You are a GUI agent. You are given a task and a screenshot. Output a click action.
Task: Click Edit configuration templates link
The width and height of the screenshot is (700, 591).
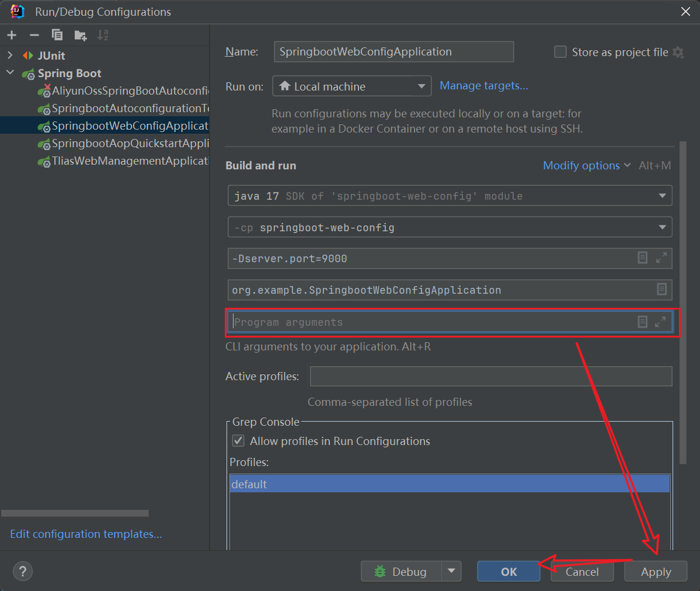tap(86, 534)
